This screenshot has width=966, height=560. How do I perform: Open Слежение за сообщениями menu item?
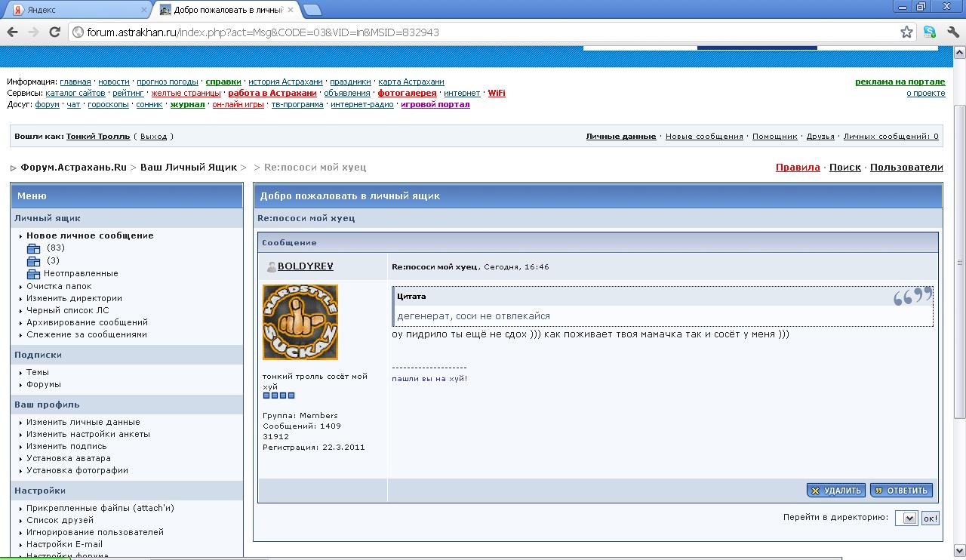point(87,334)
